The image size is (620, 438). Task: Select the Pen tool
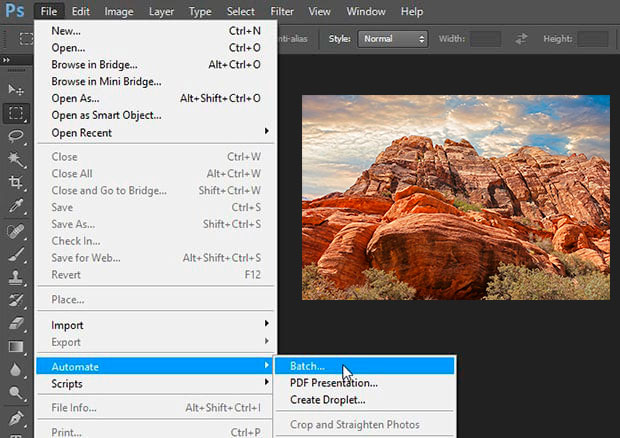(x=16, y=418)
